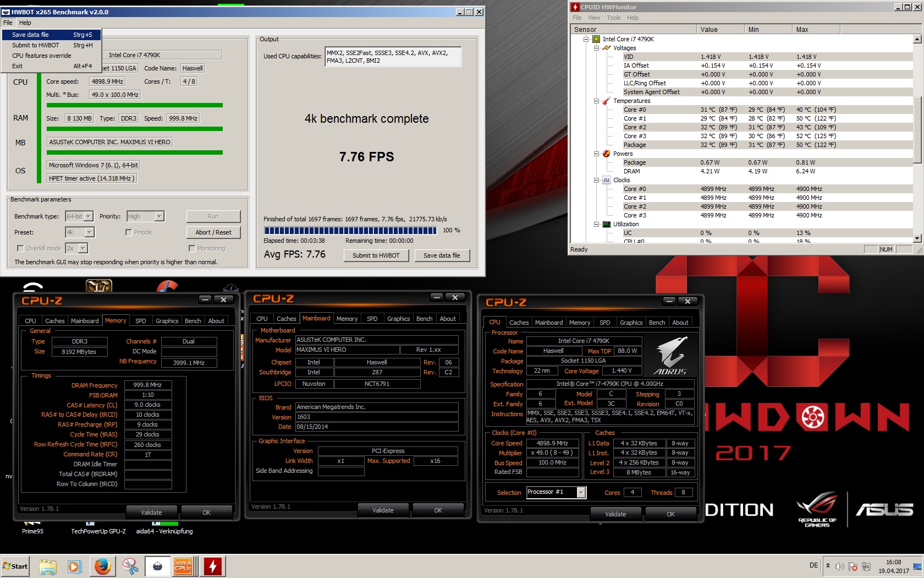Image resolution: width=924 pixels, height=578 pixels.
Task: Click the benchmark progress bar
Action: pyautogui.click(x=350, y=231)
